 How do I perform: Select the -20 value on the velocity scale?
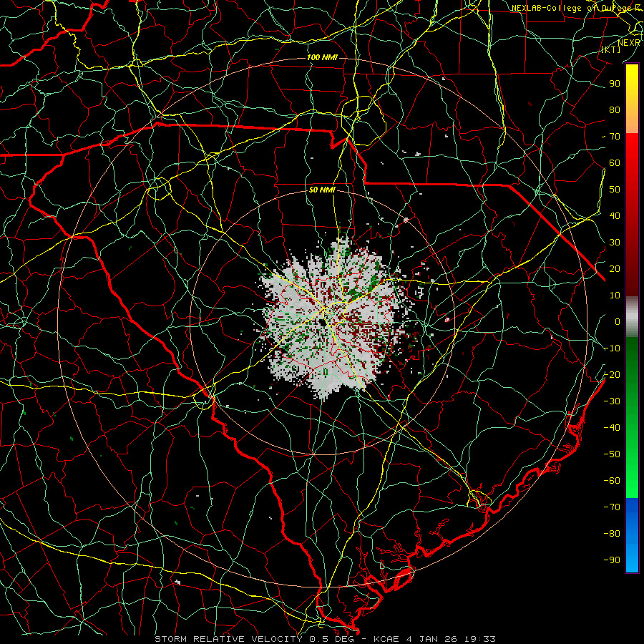tap(612, 375)
